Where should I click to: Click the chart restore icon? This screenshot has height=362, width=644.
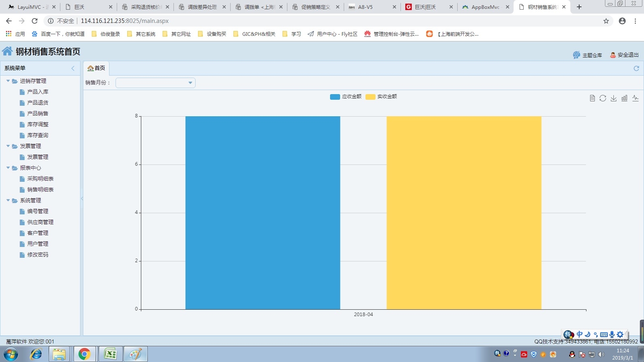tap(603, 98)
